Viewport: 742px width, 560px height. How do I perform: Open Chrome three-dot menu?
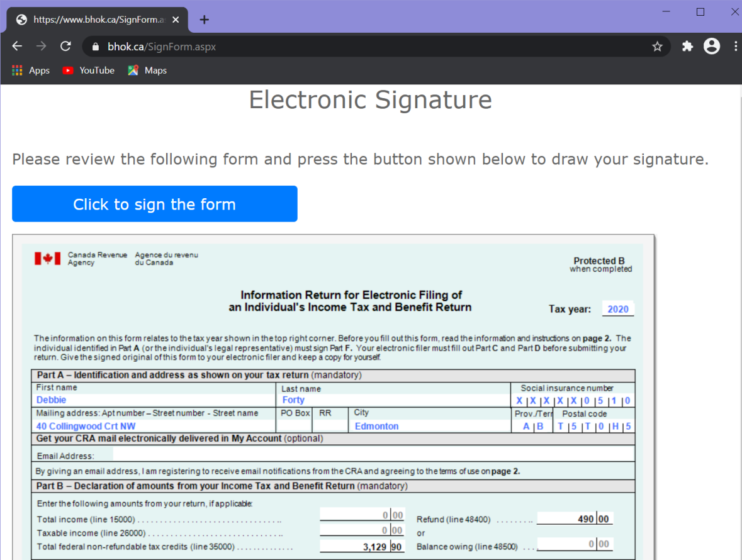735,47
